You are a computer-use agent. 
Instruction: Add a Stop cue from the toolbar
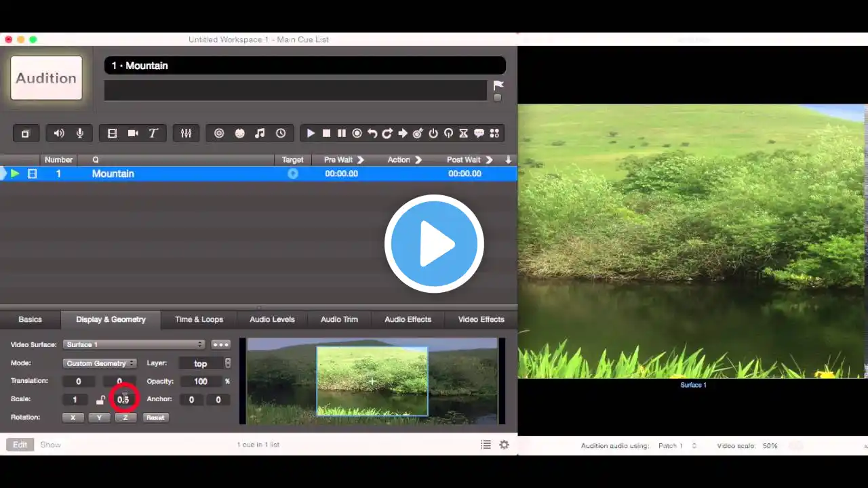tap(326, 134)
